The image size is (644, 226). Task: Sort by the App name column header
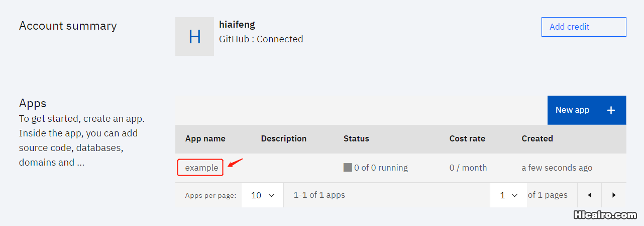pyautogui.click(x=205, y=138)
